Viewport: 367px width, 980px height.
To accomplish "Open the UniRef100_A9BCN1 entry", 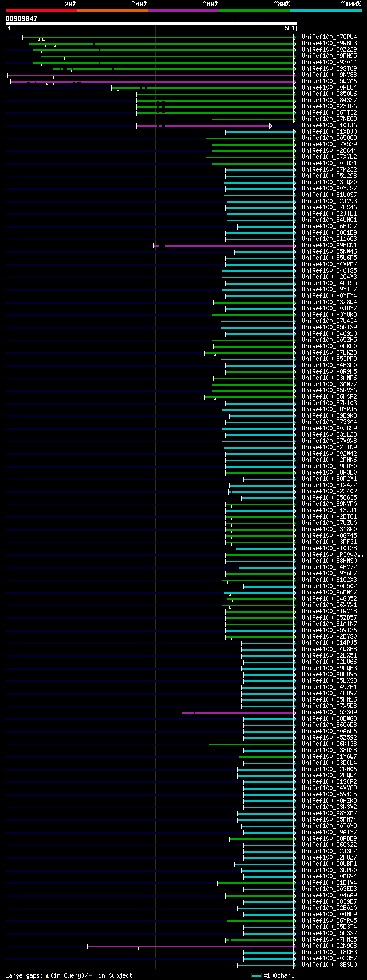I will click(329, 246).
